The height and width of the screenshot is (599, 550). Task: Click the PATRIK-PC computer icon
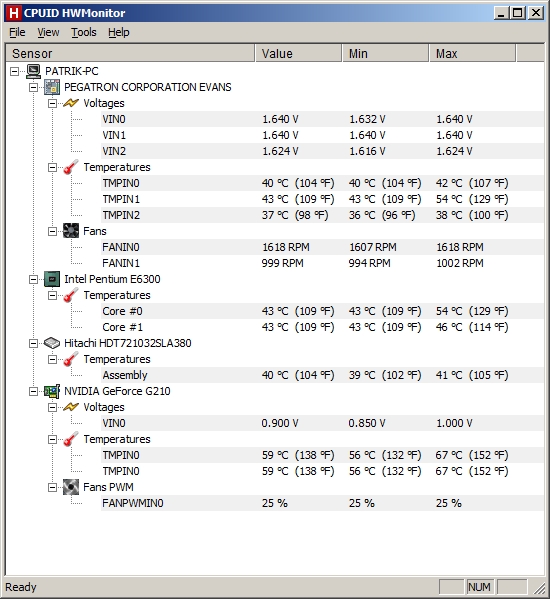[33, 71]
